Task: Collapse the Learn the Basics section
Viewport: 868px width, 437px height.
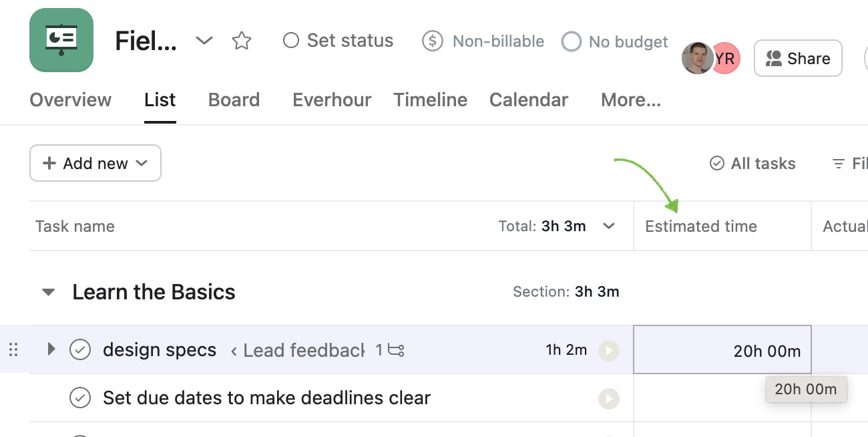Action: pos(48,292)
